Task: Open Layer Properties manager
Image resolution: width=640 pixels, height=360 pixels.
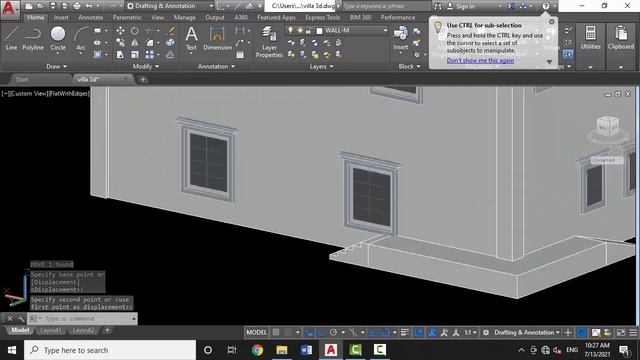Action: tap(269, 42)
